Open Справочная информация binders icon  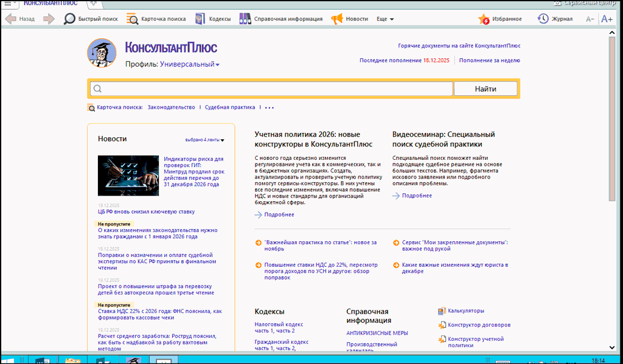coord(245,19)
